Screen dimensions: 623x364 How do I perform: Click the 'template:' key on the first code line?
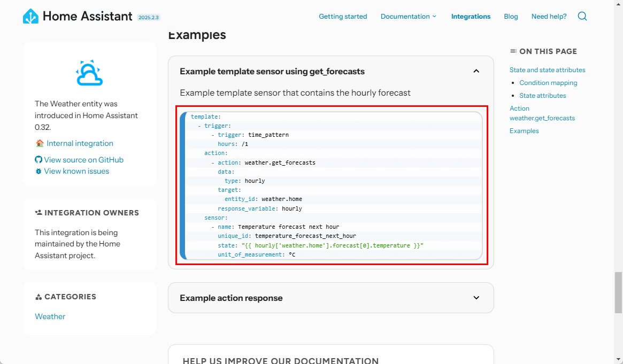(206, 117)
